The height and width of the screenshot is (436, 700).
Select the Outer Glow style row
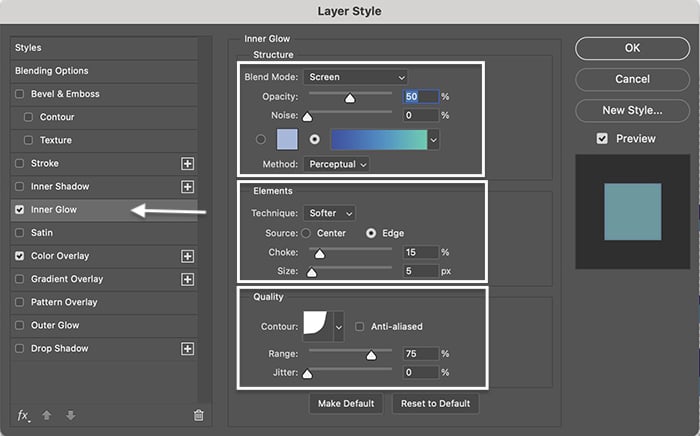click(x=104, y=325)
